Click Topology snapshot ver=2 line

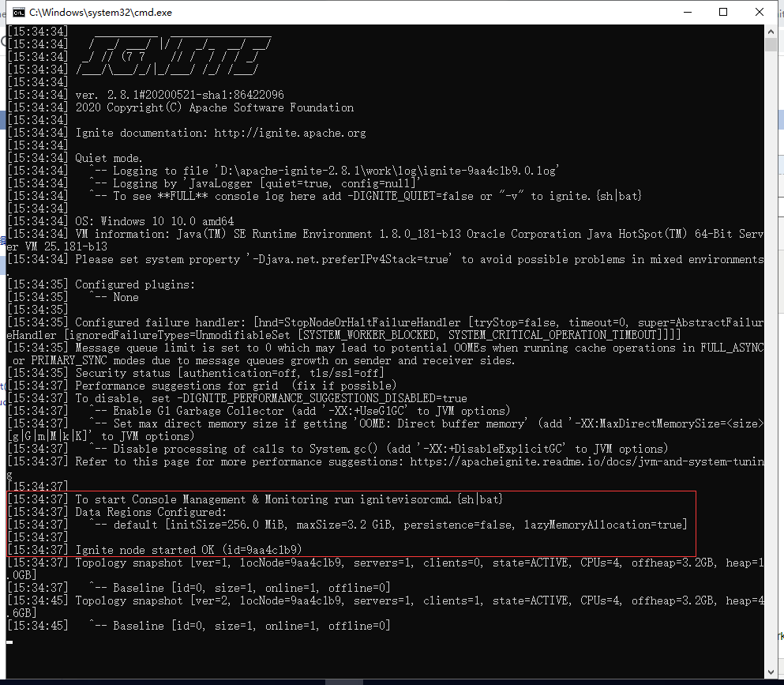[385, 607]
